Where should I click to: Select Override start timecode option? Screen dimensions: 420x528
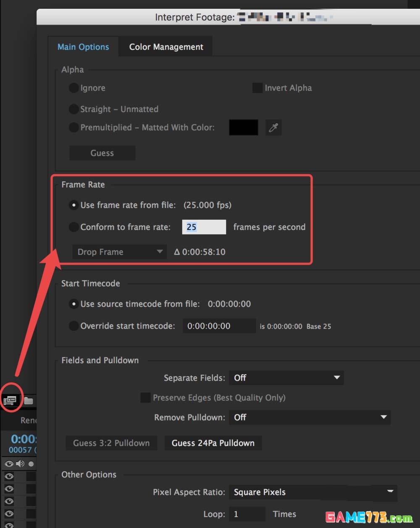pos(73,326)
